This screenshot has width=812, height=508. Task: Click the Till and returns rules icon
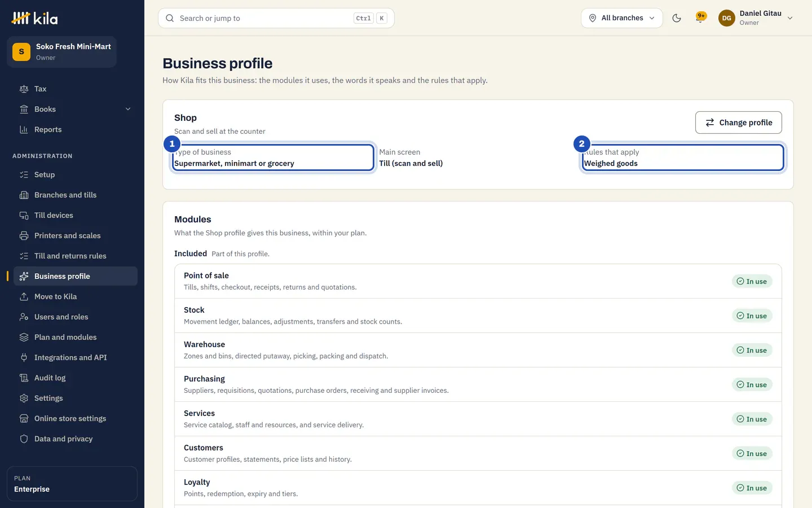24,256
